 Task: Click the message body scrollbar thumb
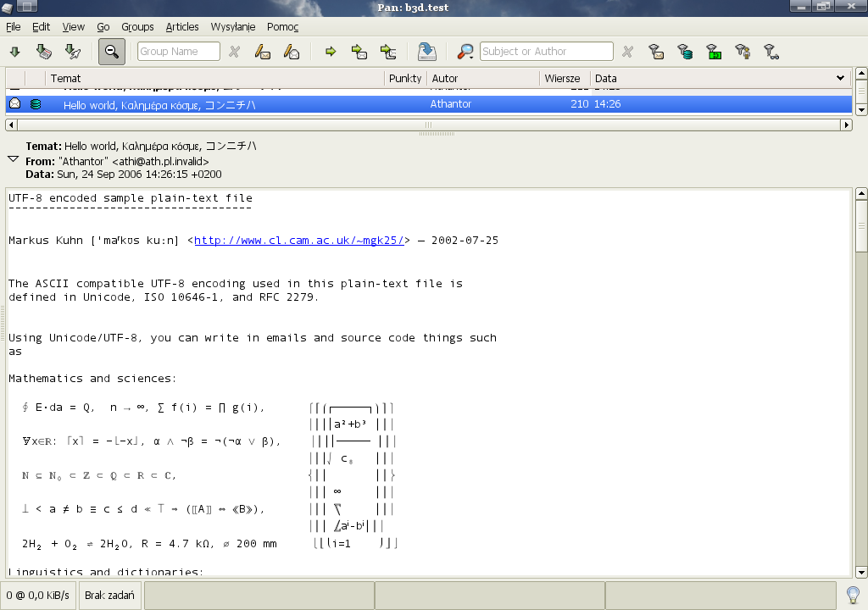pyautogui.click(x=861, y=225)
